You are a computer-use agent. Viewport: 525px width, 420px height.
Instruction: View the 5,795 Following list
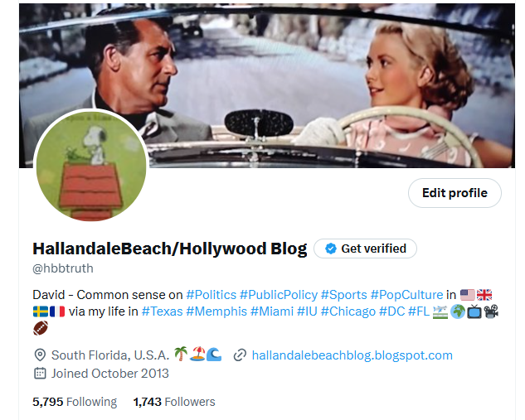pos(75,402)
